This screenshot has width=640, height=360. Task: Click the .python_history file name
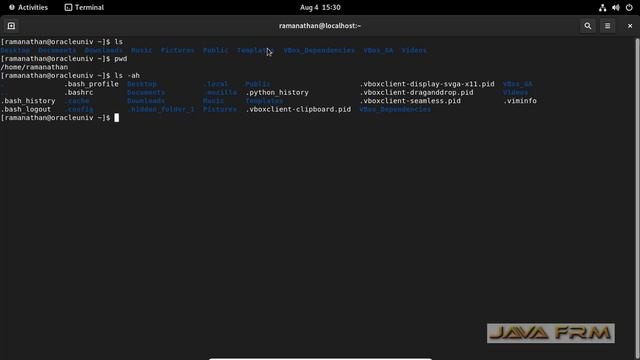277,93
